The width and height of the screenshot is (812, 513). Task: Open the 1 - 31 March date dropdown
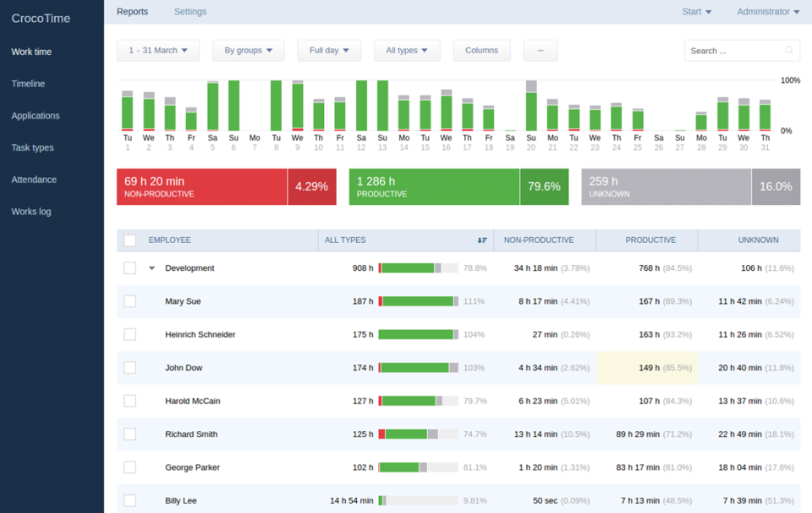(x=158, y=51)
